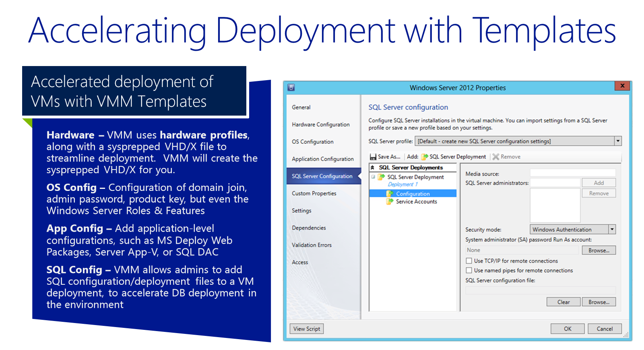Click the SQL Server Deployment tree node icon
The height and width of the screenshot is (350, 644).
point(382,177)
